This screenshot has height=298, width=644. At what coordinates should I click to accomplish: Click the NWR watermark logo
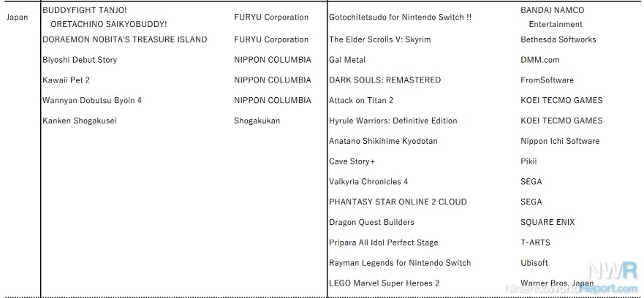coord(613,271)
